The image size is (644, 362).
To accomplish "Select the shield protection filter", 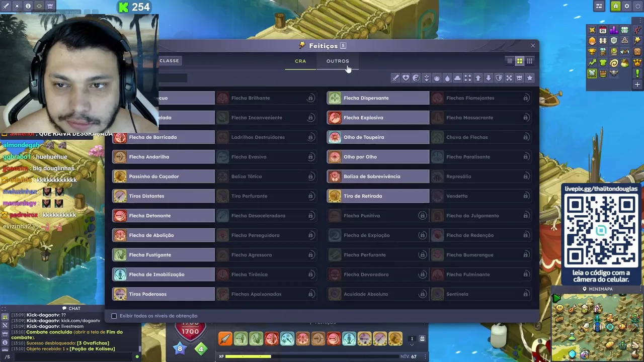I will [499, 78].
